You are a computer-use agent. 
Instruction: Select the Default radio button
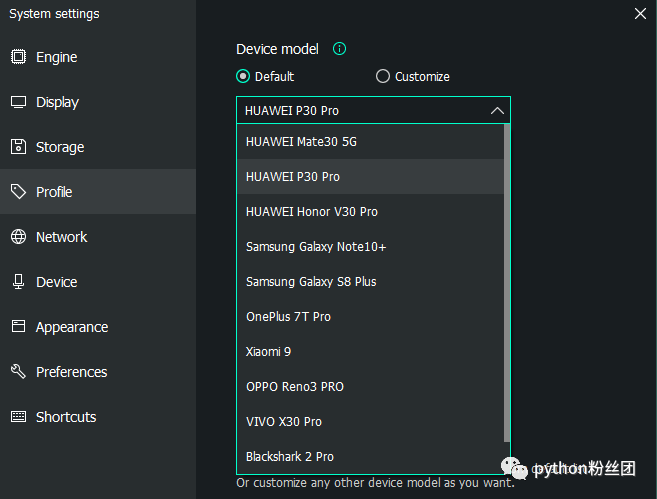[x=243, y=76]
